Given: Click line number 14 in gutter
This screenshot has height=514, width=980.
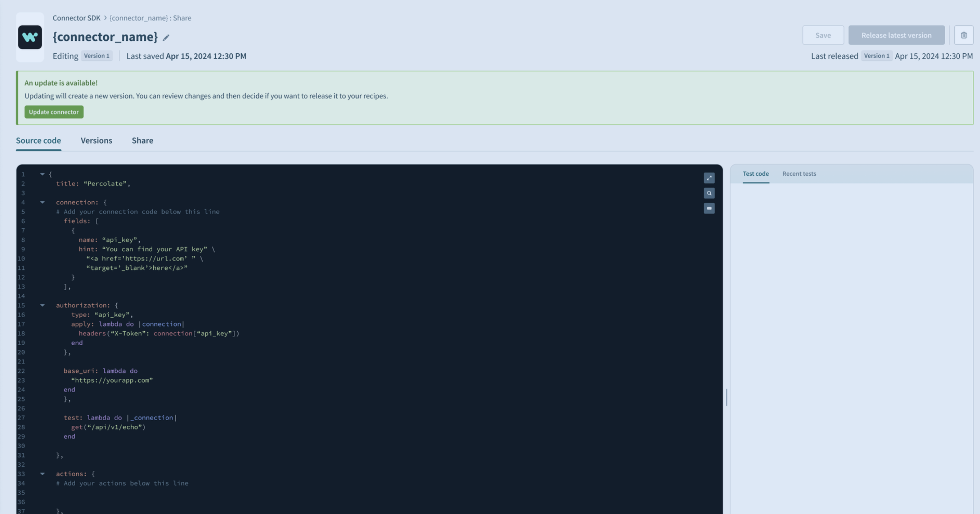Looking at the screenshot, I should point(21,296).
